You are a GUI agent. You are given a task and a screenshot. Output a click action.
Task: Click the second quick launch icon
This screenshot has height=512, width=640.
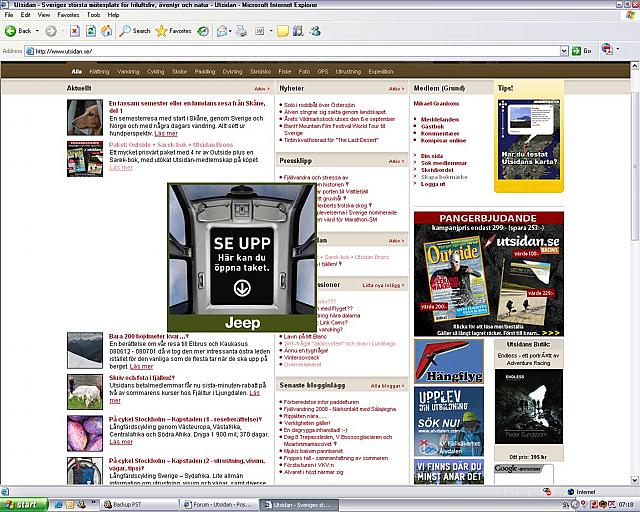(70, 505)
